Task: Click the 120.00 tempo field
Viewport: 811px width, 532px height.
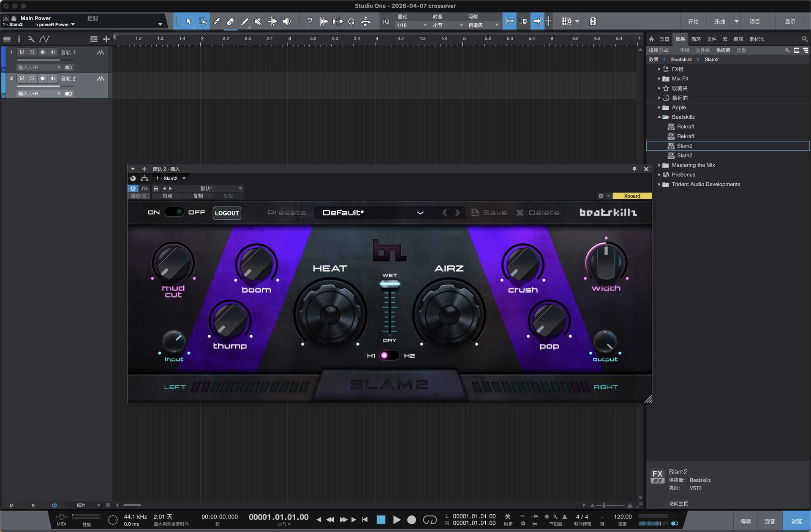Action: point(623,517)
